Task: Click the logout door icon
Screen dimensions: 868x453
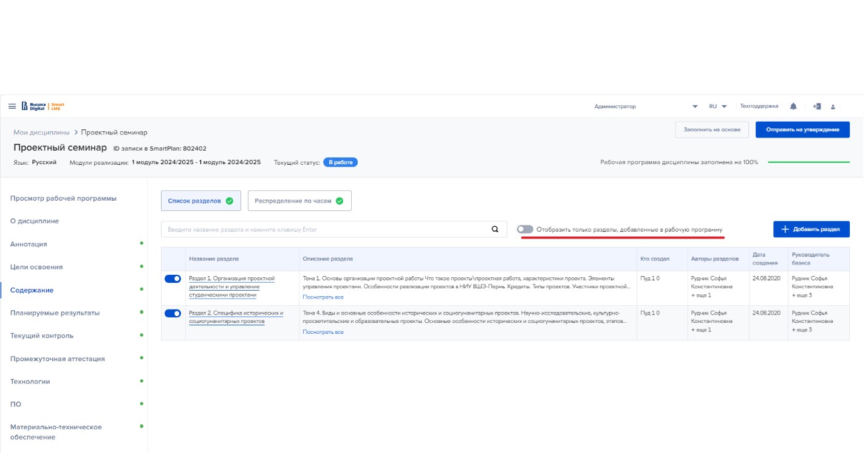Action: pos(817,106)
